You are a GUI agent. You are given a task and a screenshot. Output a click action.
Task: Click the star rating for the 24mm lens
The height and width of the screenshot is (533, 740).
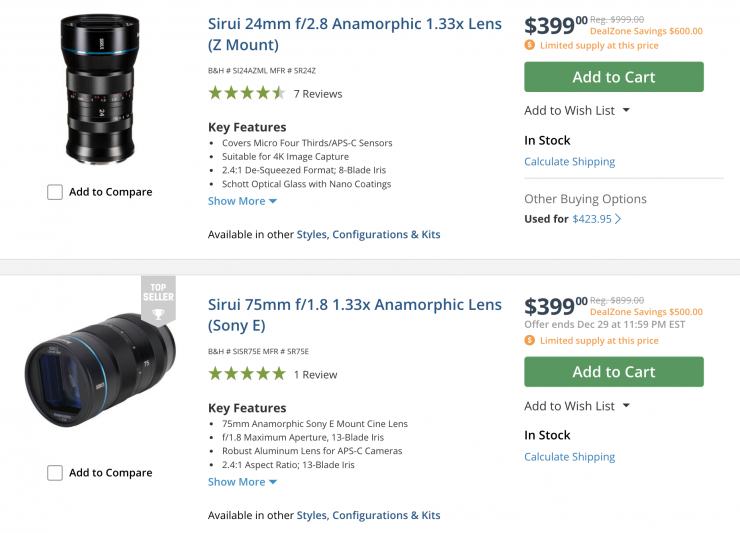pyautogui.click(x=246, y=93)
